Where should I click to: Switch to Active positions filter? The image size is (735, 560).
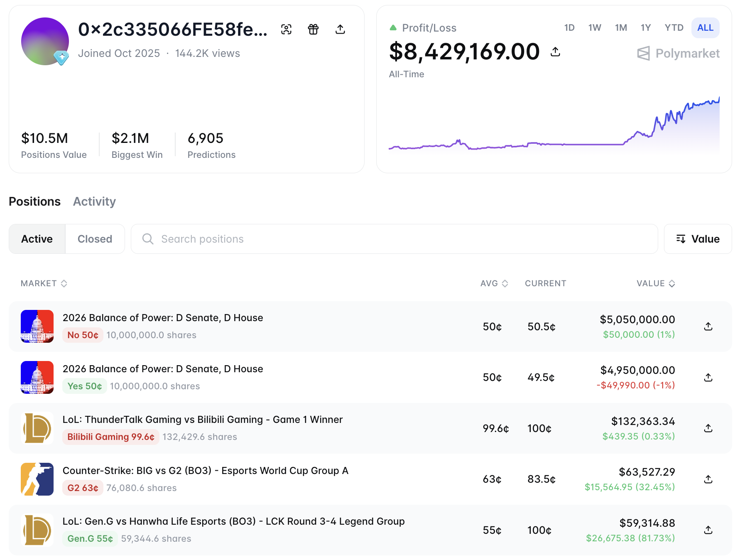(x=37, y=239)
